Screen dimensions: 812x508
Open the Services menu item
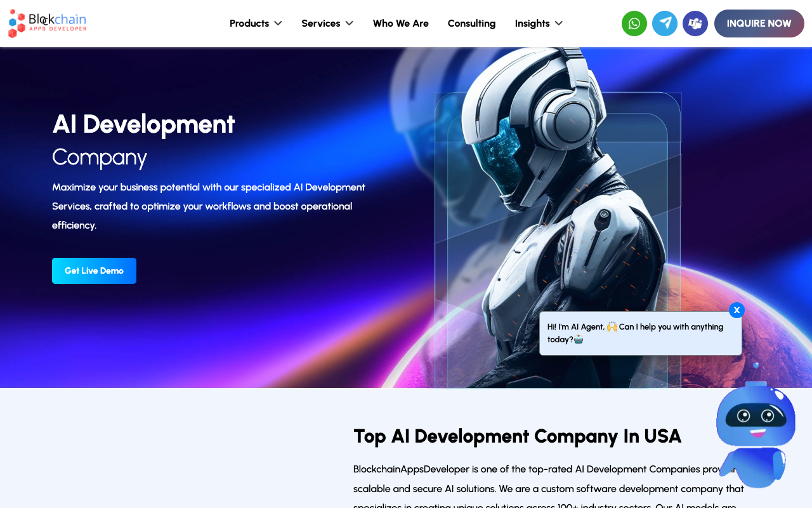321,23
